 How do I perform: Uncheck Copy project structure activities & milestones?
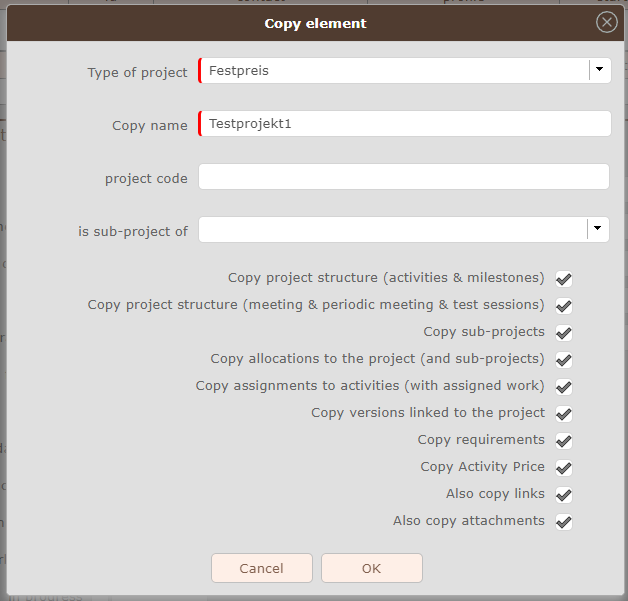coord(564,279)
